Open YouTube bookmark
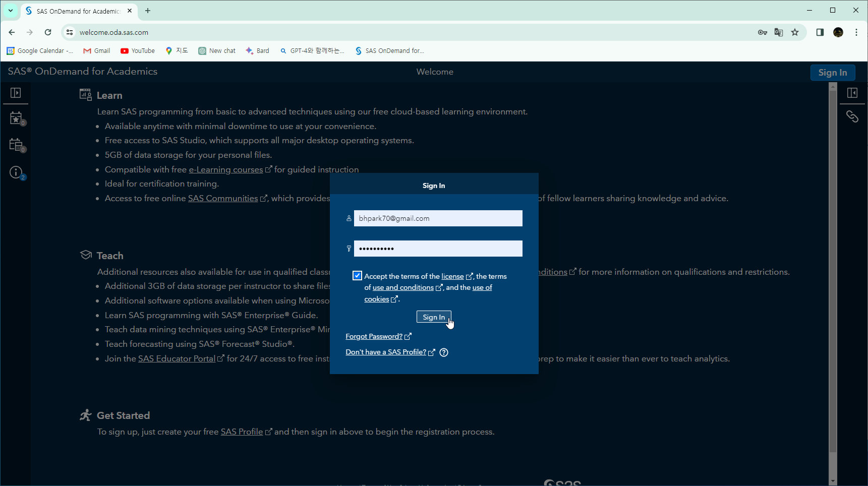868x486 pixels. click(138, 50)
